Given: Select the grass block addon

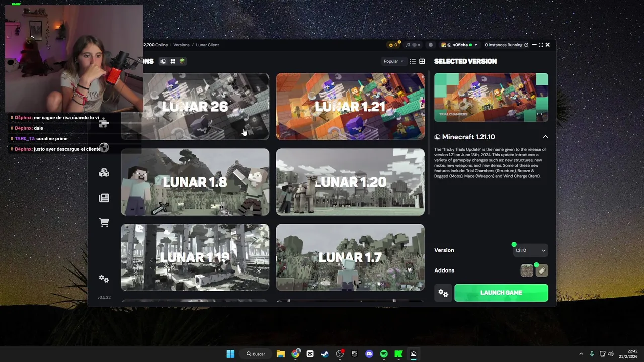Looking at the screenshot, I should point(527,270).
